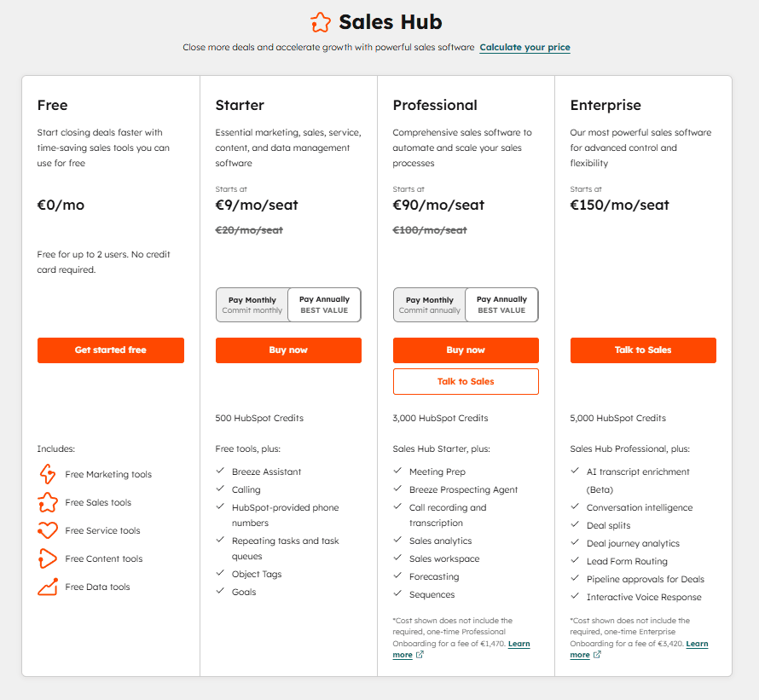Image resolution: width=759 pixels, height=700 pixels.
Task: Click outlined Talk to Sales under Professional
Action: tap(466, 382)
